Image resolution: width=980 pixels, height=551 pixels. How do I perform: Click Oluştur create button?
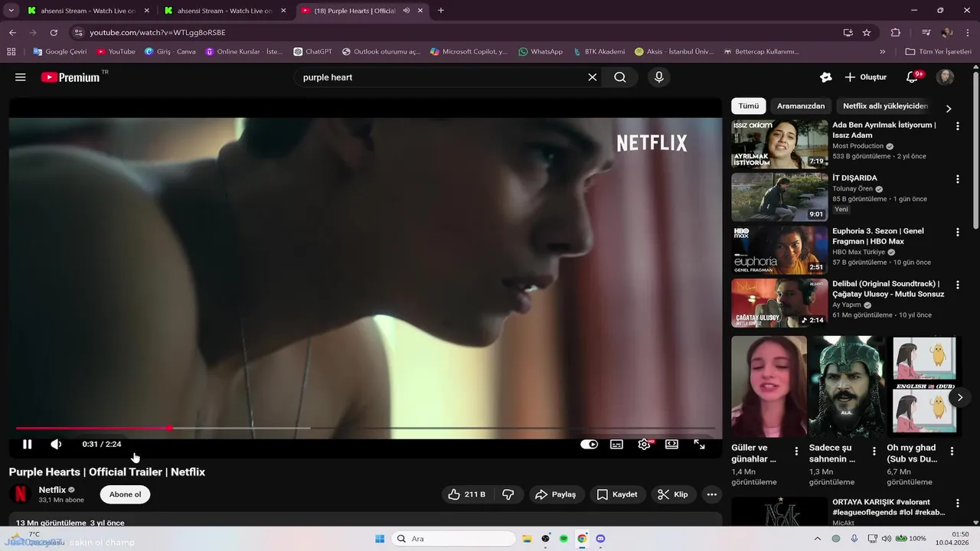pos(865,77)
